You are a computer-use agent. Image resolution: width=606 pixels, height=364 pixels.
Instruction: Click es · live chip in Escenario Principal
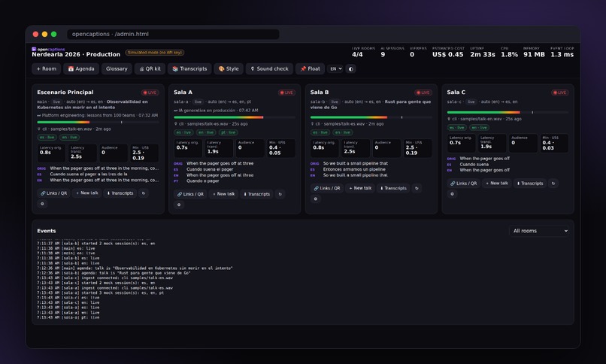pyautogui.click(x=47, y=137)
